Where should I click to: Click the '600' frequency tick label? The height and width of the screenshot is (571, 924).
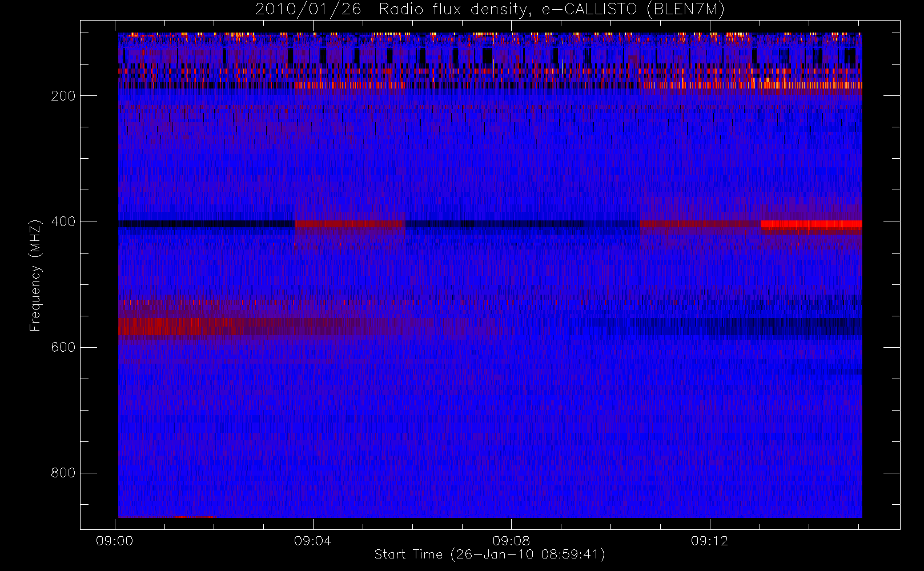63,347
